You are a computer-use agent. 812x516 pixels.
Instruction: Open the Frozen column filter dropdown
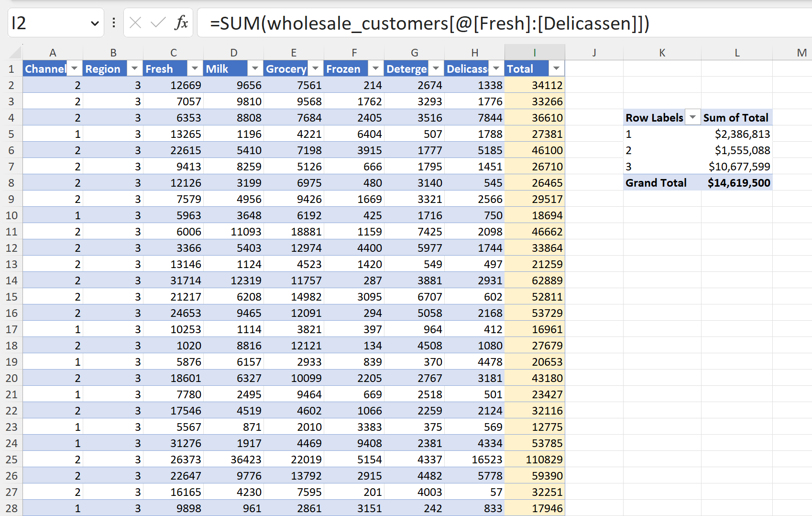click(x=376, y=68)
